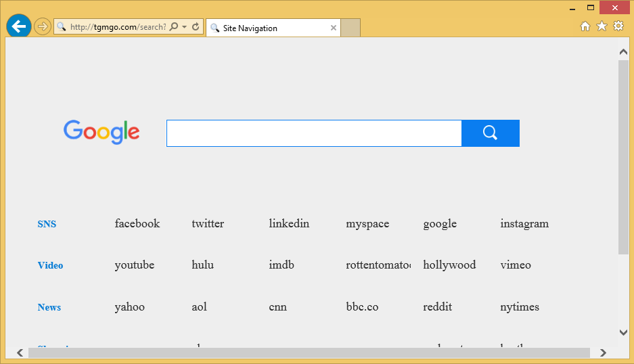The height and width of the screenshot is (364, 634).
Task: Select the Video category label
Action: point(50,266)
